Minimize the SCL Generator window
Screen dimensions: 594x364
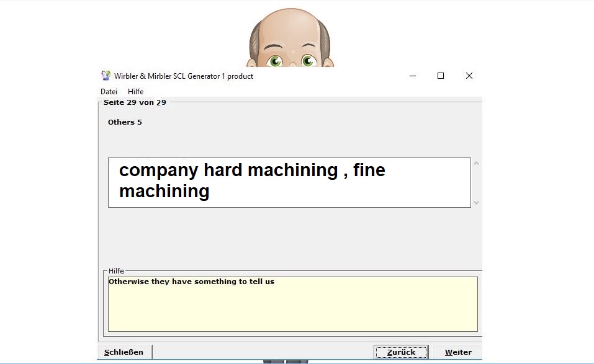coord(413,76)
